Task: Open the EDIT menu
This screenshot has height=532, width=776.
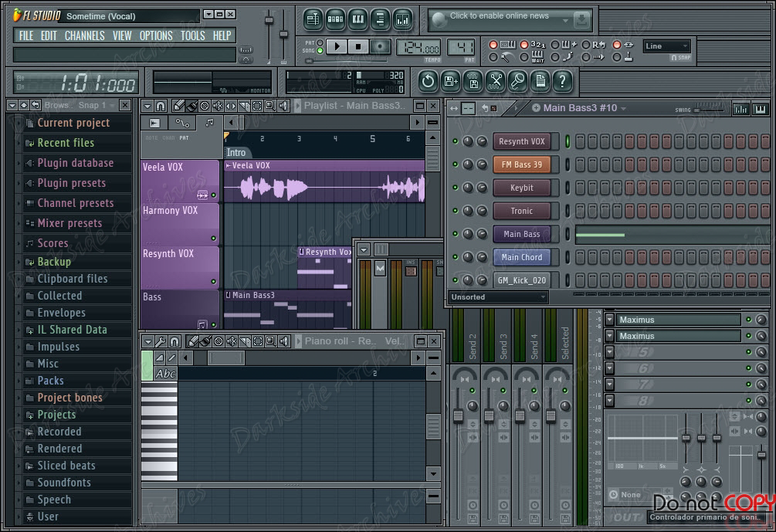Action: tap(49, 36)
